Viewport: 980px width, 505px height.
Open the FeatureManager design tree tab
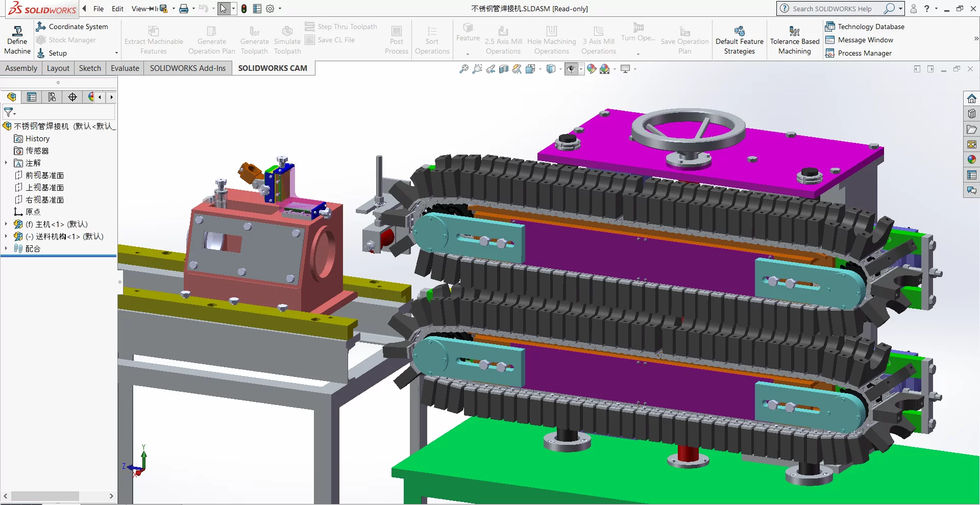11,97
